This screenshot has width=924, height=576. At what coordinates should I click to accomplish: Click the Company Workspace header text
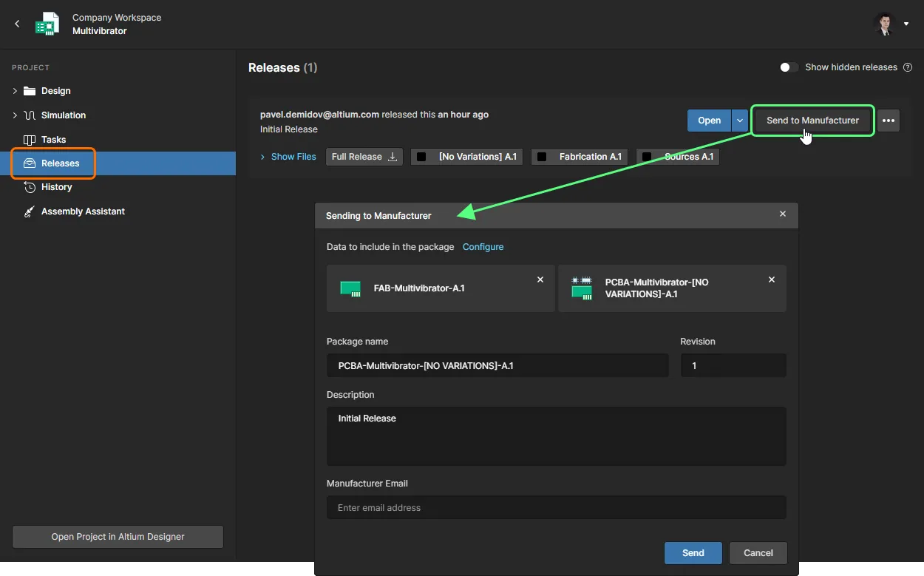(117, 18)
